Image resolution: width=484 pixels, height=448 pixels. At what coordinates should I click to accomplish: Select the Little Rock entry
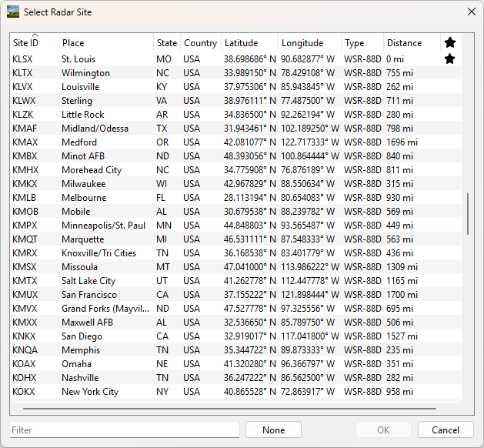point(235,115)
